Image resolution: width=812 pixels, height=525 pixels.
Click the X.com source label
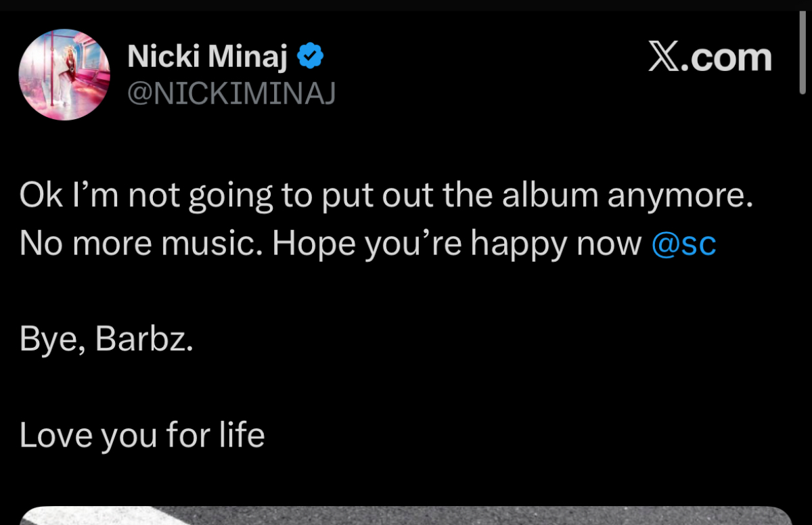pyautogui.click(x=709, y=58)
